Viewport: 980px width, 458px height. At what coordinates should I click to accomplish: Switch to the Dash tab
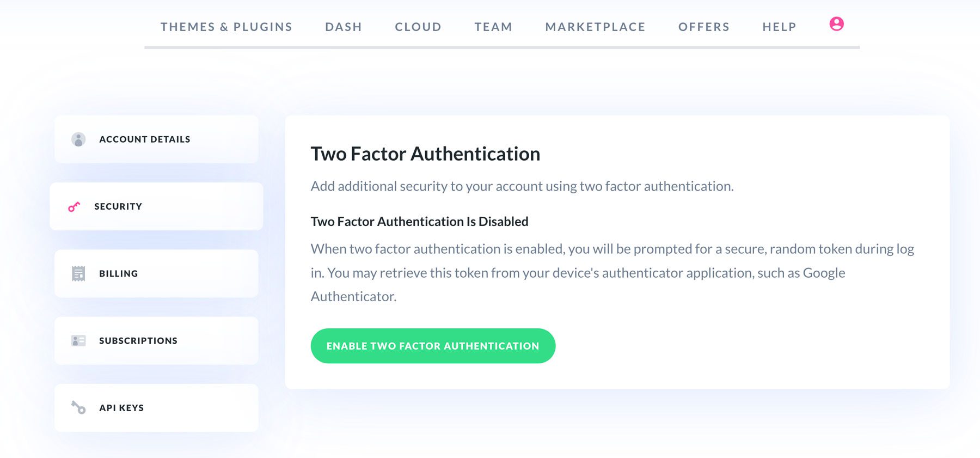[344, 26]
